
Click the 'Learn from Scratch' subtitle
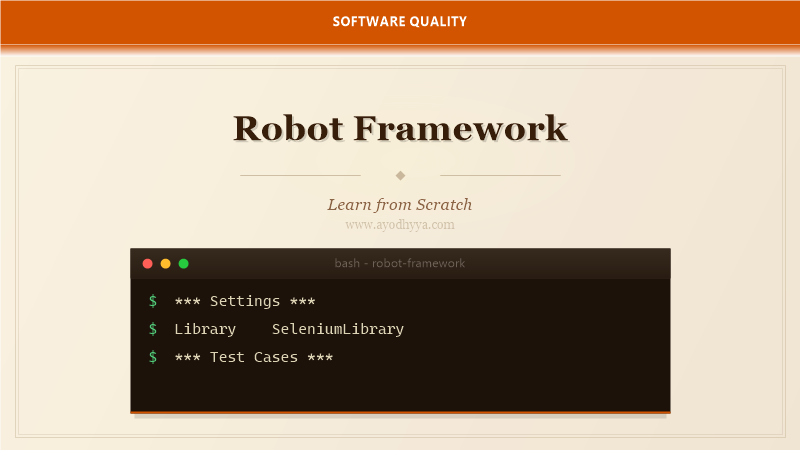coord(400,205)
